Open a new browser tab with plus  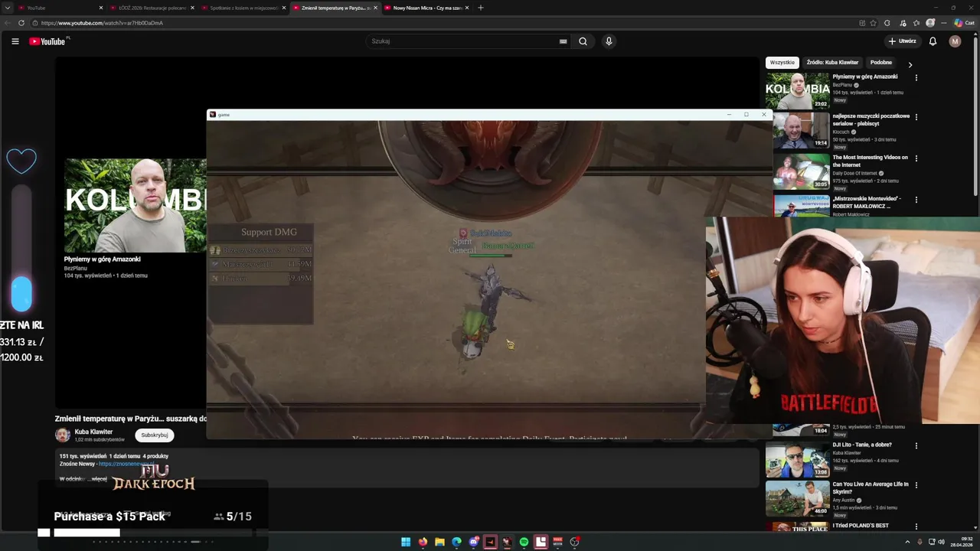click(481, 8)
